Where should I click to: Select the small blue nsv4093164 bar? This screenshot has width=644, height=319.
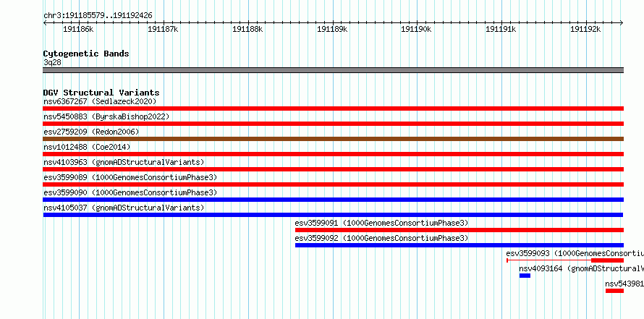click(x=525, y=276)
